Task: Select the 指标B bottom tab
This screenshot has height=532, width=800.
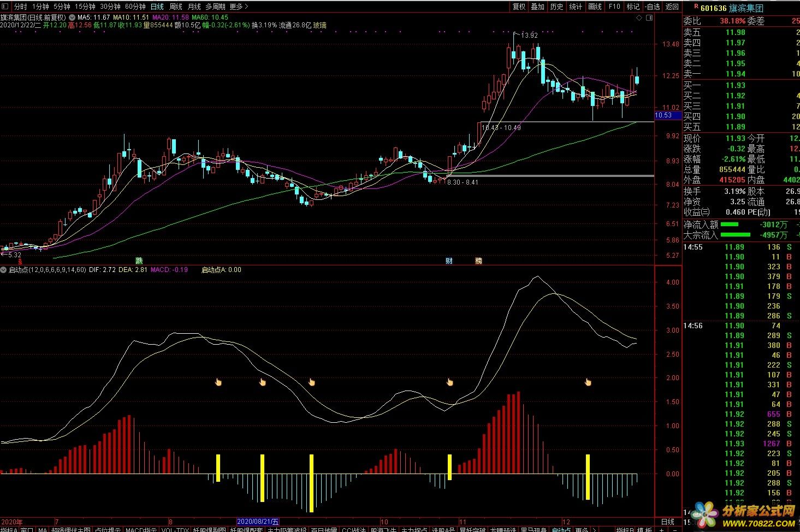Action: pyautogui.click(x=625, y=530)
